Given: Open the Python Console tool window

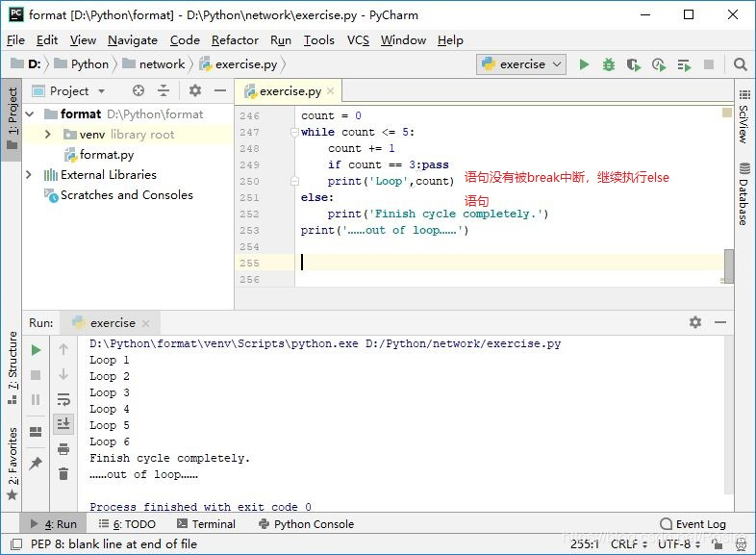Looking at the screenshot, I should click(306, 524).
